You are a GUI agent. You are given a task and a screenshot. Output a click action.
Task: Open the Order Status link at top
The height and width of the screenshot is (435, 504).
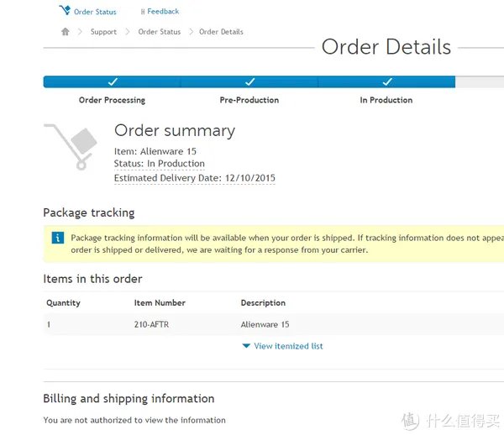click(x=95, y=12)
